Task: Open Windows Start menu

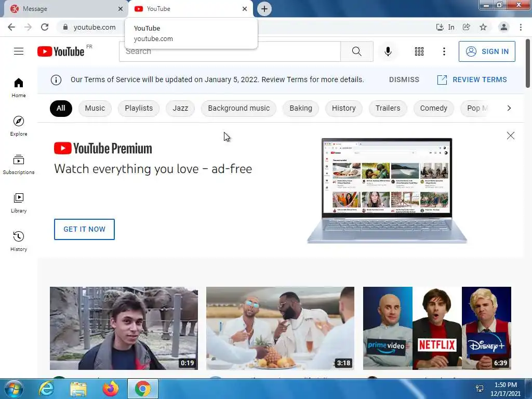Action: point(14,389)
